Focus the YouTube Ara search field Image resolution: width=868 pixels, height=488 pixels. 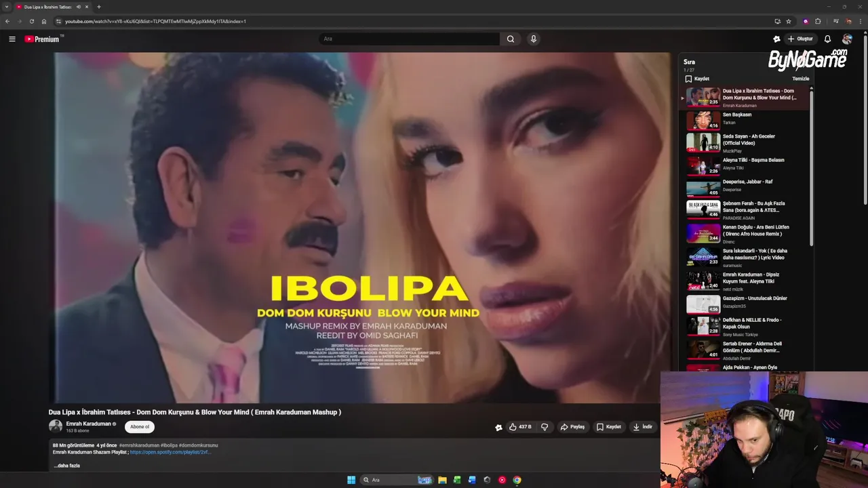click(x=410, y=39)
